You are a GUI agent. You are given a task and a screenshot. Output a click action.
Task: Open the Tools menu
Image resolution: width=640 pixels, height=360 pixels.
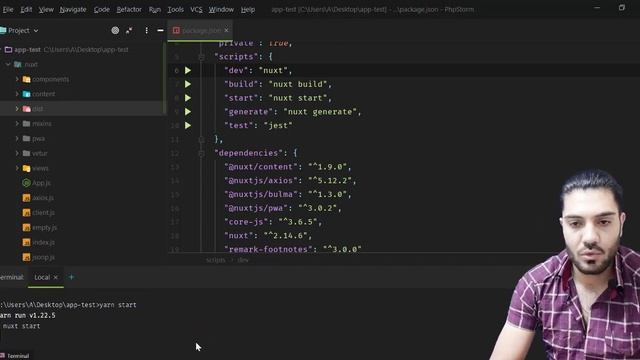pos(176,9)
